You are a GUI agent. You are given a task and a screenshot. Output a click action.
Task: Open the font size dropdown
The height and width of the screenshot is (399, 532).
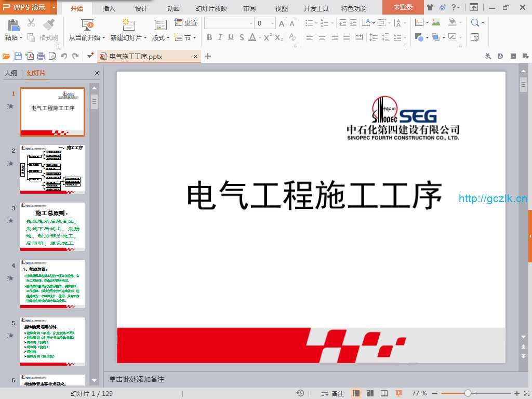tap(272, 23)
